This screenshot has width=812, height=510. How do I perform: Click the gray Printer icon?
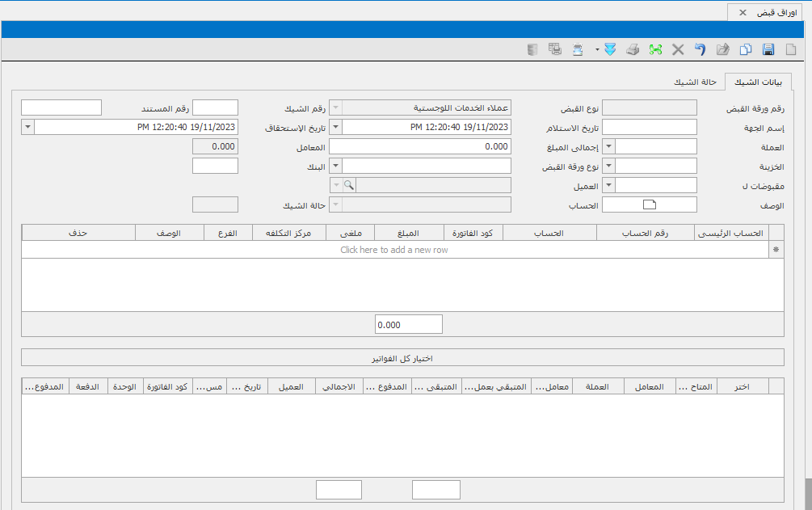click(633, 50)
